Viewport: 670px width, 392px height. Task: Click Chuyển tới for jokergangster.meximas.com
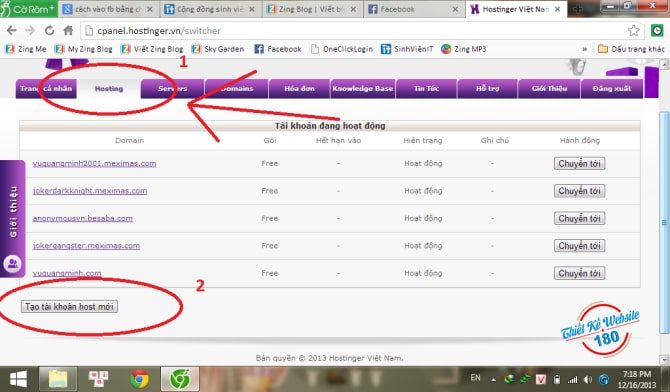[579, 245]
